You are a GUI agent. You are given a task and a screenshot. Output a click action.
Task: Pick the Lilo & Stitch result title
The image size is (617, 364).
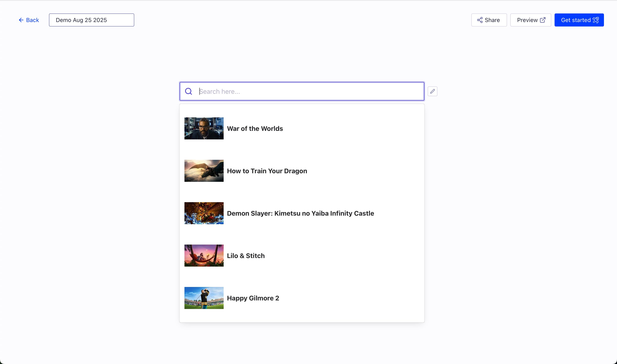click(x=245, y=256)
